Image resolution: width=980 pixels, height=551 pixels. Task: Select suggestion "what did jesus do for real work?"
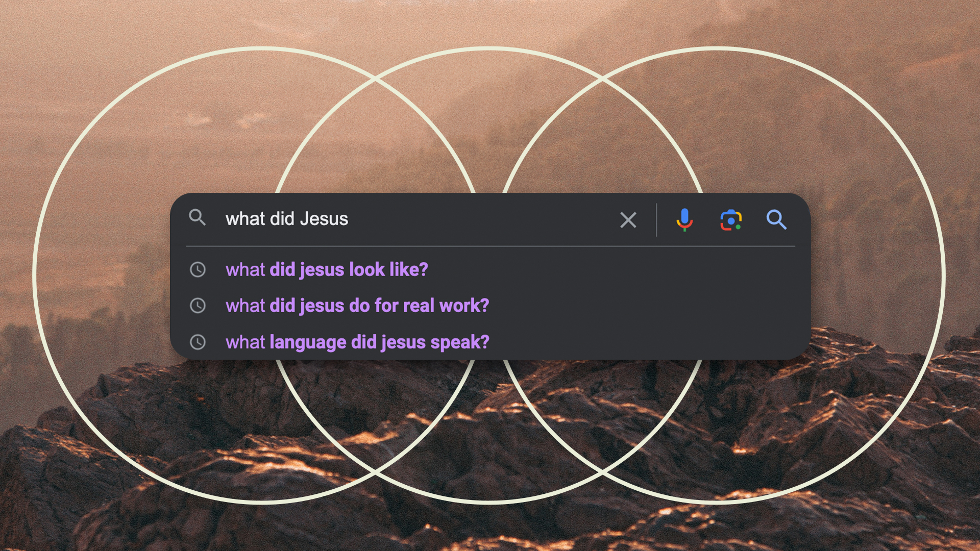pos(357,306)
